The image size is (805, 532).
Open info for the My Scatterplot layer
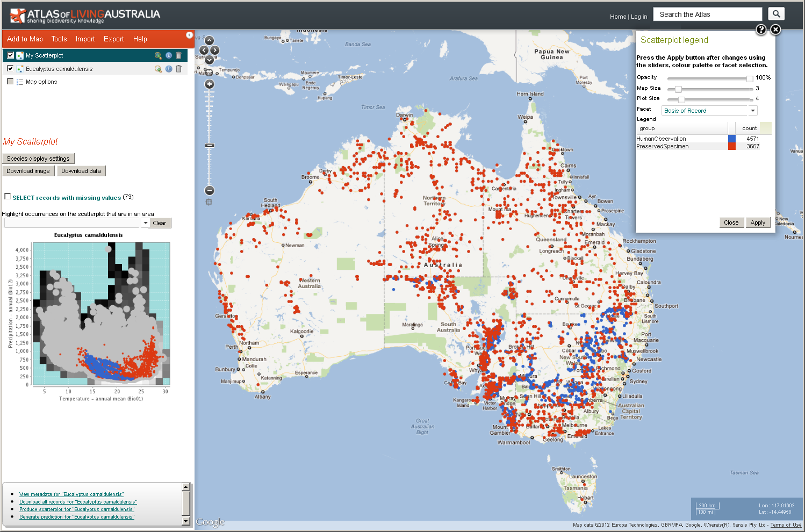click(x=169, y=55)
